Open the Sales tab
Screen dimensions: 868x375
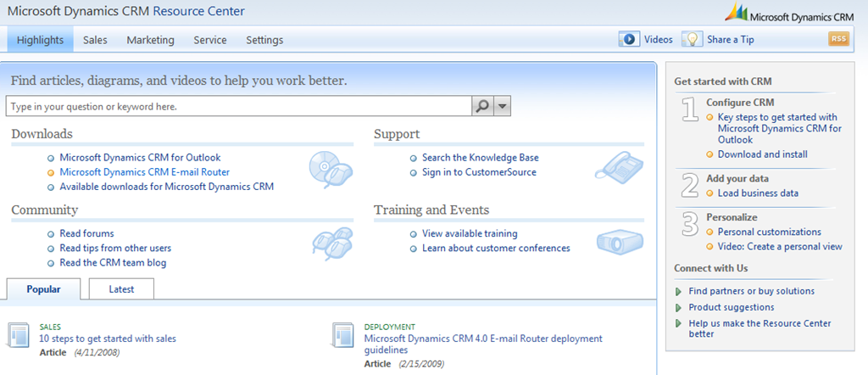pos(95,40)
